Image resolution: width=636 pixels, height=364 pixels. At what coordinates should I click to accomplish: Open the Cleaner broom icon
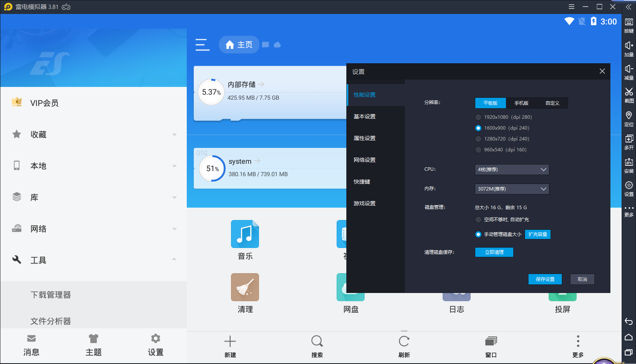245,288
